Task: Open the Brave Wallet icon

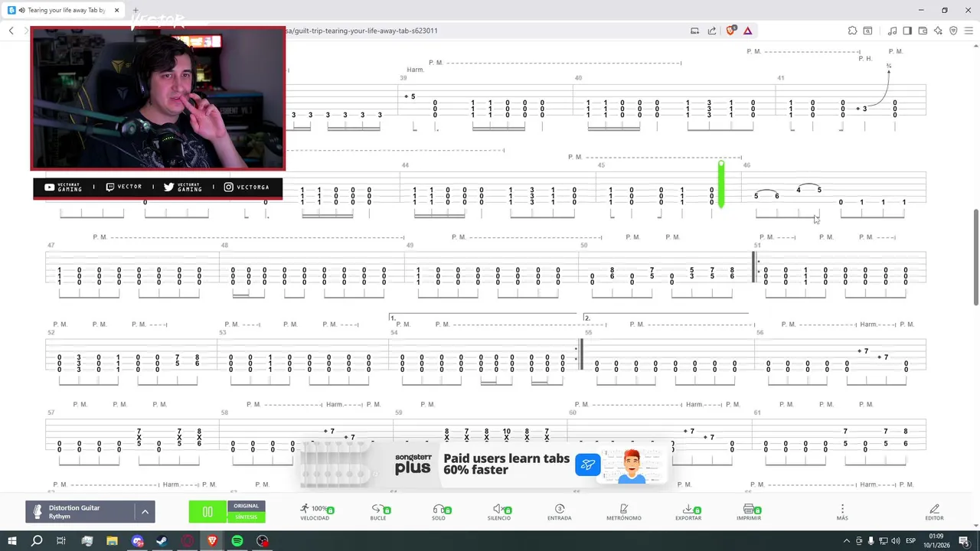Action: coord(923,31)
